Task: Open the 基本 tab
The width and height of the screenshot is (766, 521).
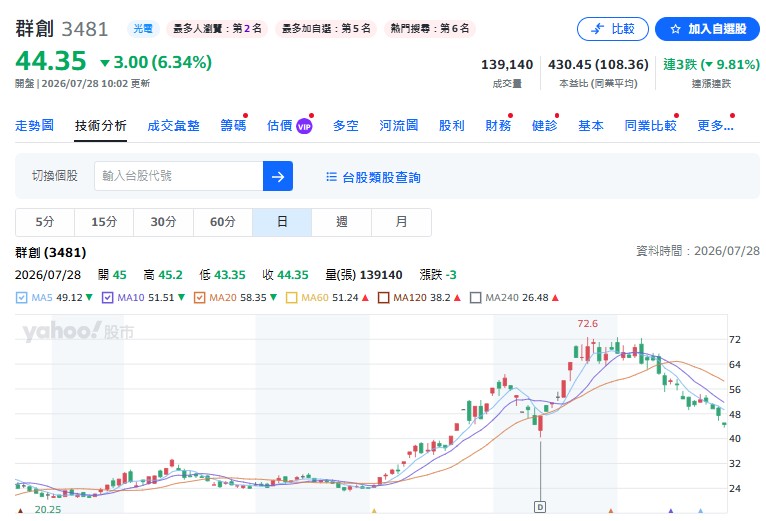Action: coord(591,126)
